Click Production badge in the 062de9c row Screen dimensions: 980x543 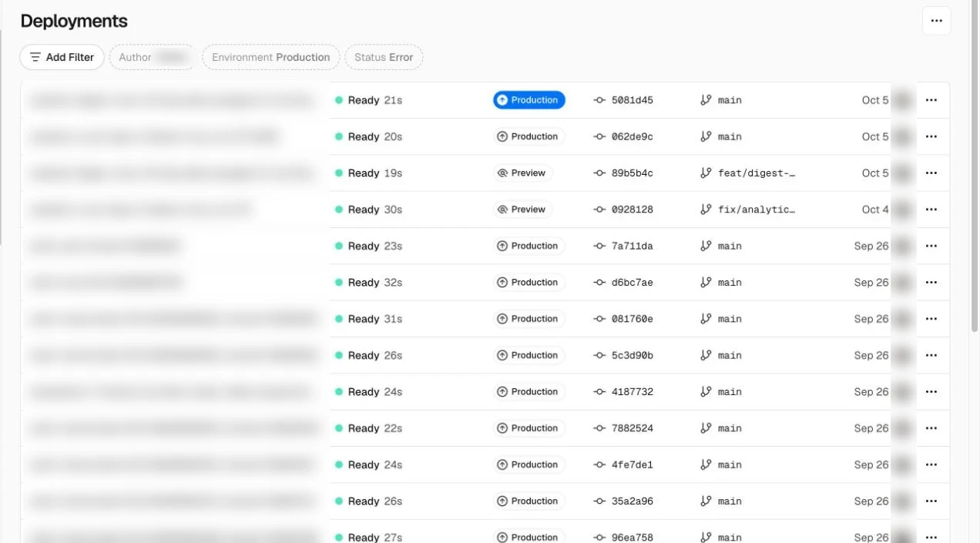[529, 136]
